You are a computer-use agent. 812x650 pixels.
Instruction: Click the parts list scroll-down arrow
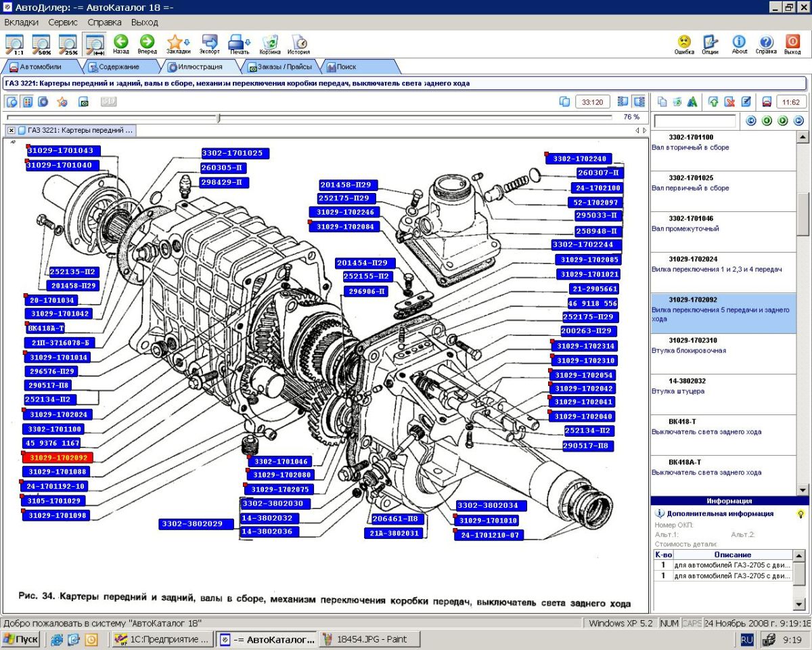click(803, 490)
